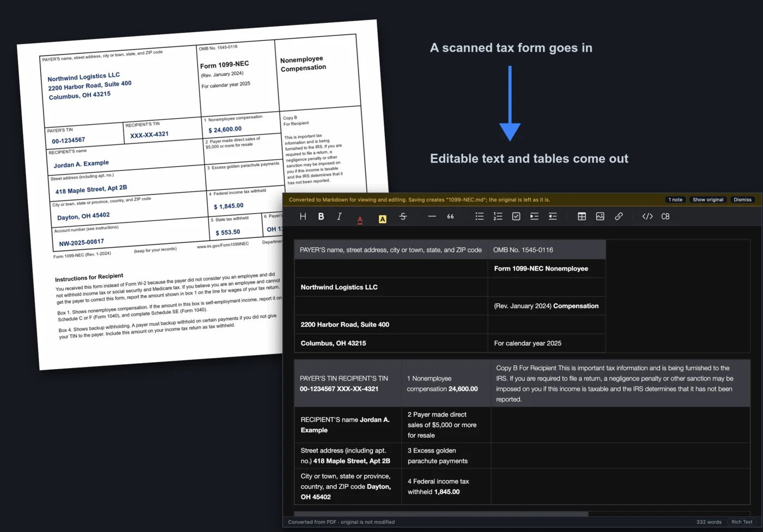Select the "PAYER'S TIN RECIPIENT'S TIN" editor cell
The height and width of the screenshot is (532, 763).
point(348,383)
